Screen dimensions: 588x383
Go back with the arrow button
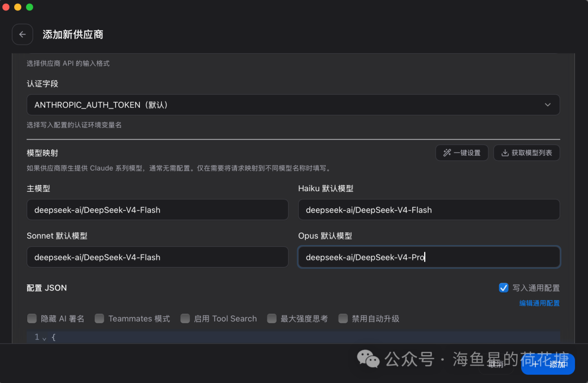click(22, 34)
